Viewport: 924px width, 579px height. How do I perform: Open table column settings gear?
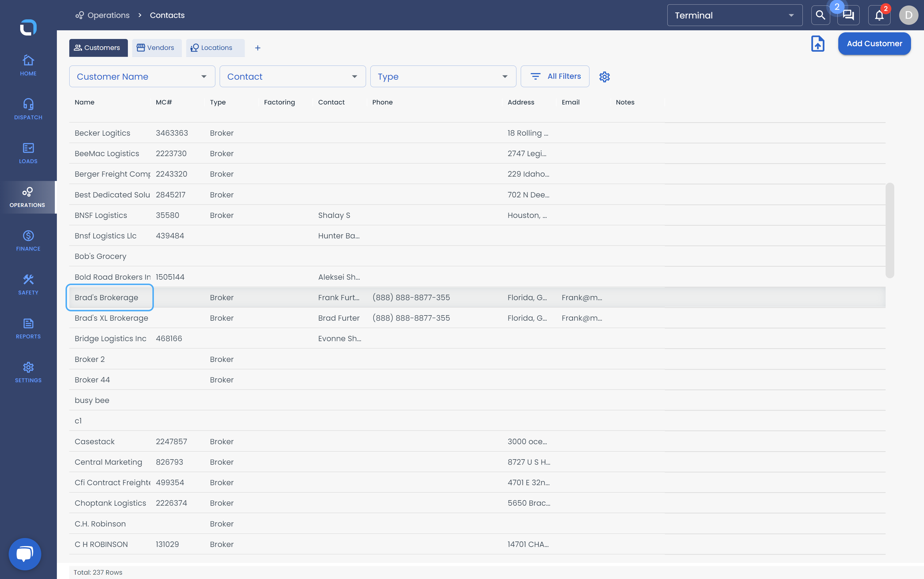point(604,76)
